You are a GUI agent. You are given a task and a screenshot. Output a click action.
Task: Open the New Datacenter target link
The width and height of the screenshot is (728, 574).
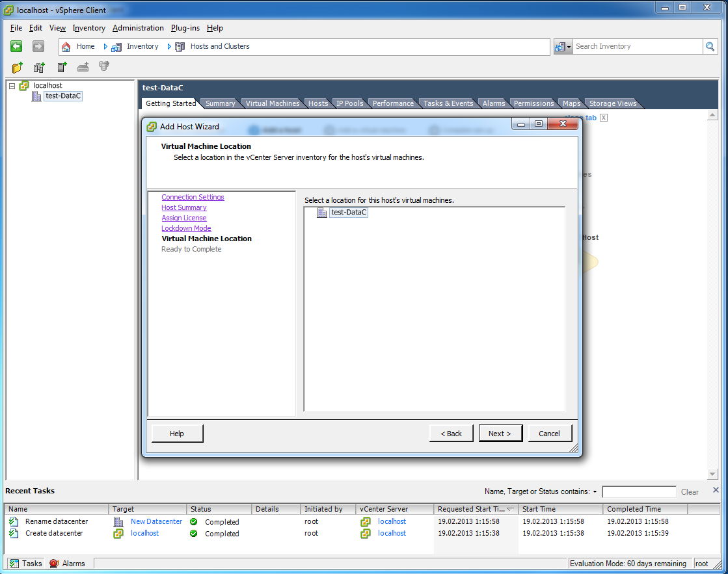coord(156,521)
